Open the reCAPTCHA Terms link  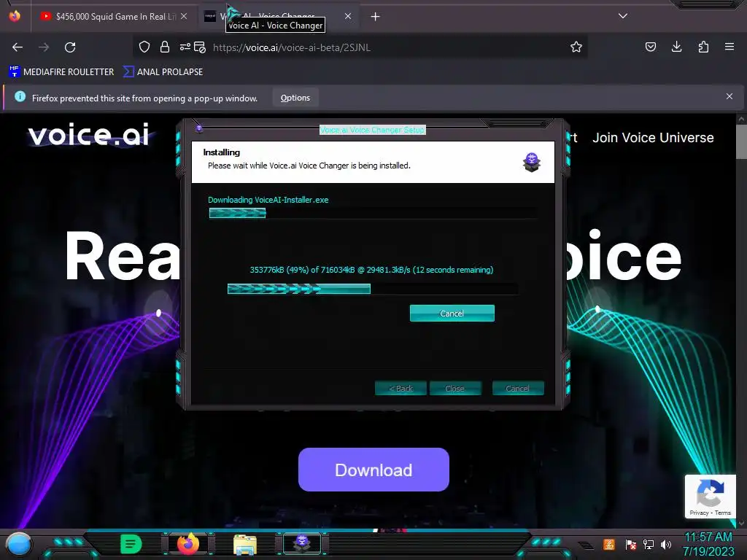click(723, 513)
